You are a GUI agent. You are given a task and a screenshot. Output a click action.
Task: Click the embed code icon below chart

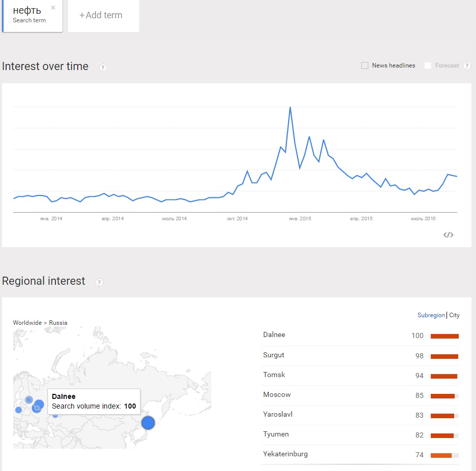[x=448, y=234]
